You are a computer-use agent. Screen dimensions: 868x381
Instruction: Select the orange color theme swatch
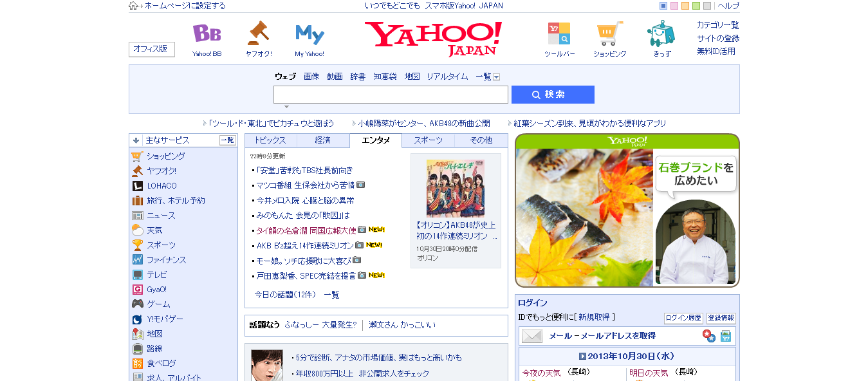685,6
